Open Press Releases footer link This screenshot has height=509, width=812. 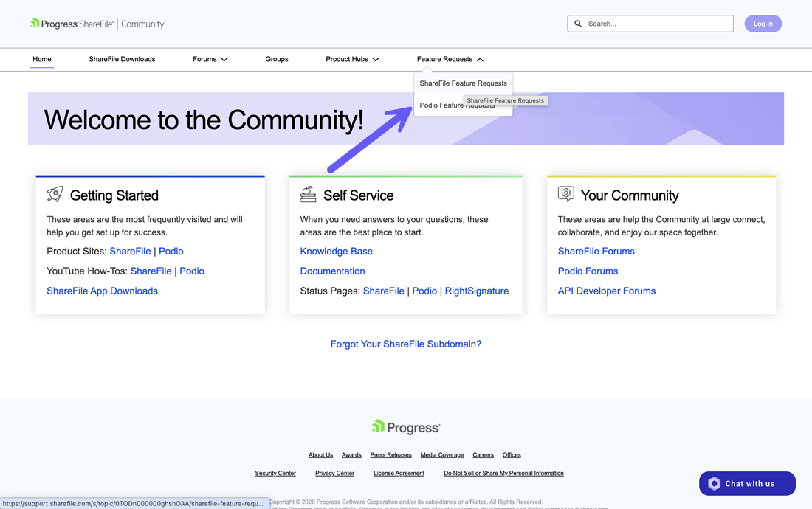391,455
